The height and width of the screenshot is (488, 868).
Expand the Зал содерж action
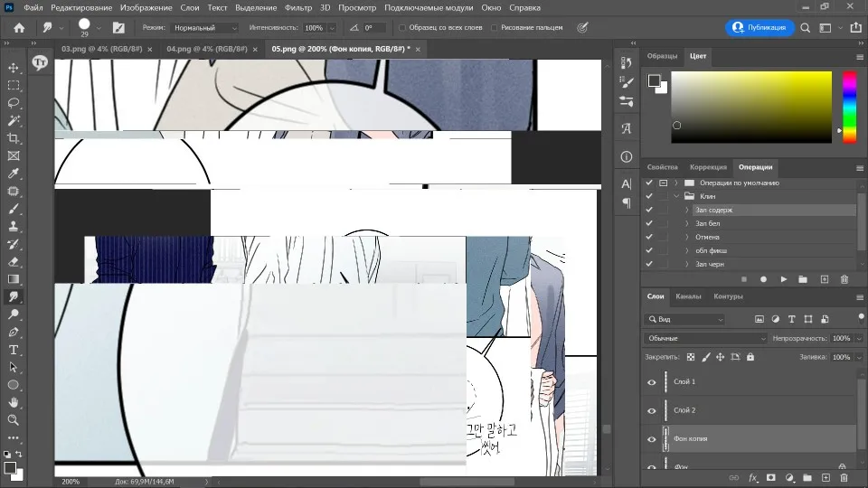coord(686,210)
